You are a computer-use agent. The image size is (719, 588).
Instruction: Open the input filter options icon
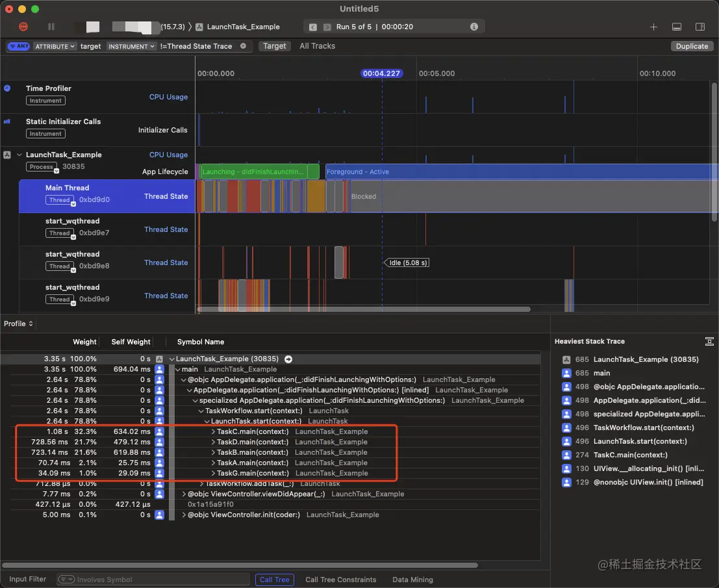point(66,580)
